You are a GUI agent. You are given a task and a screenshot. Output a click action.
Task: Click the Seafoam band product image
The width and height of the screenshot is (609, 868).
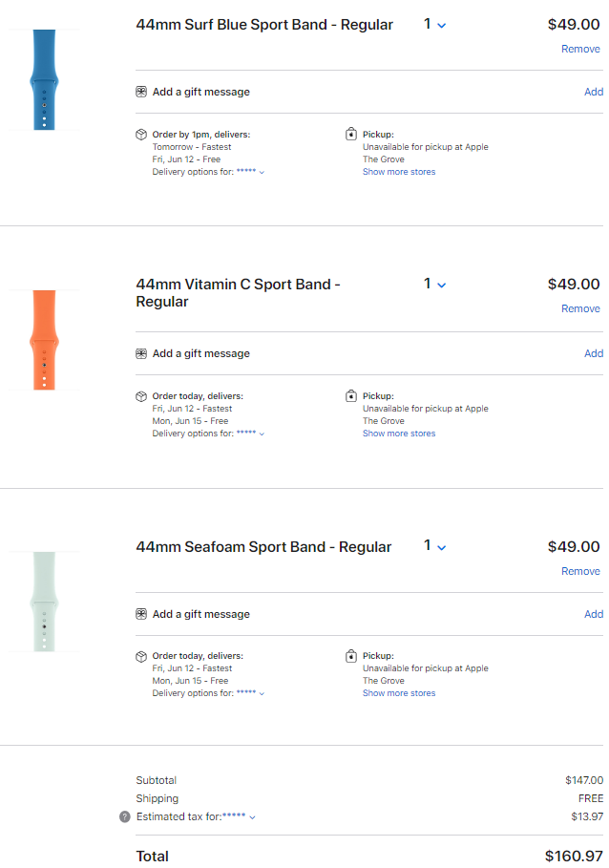click(x=43, y=602)
